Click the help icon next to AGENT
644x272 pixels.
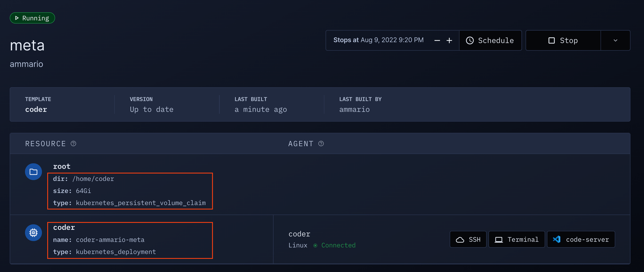[321, 144]
